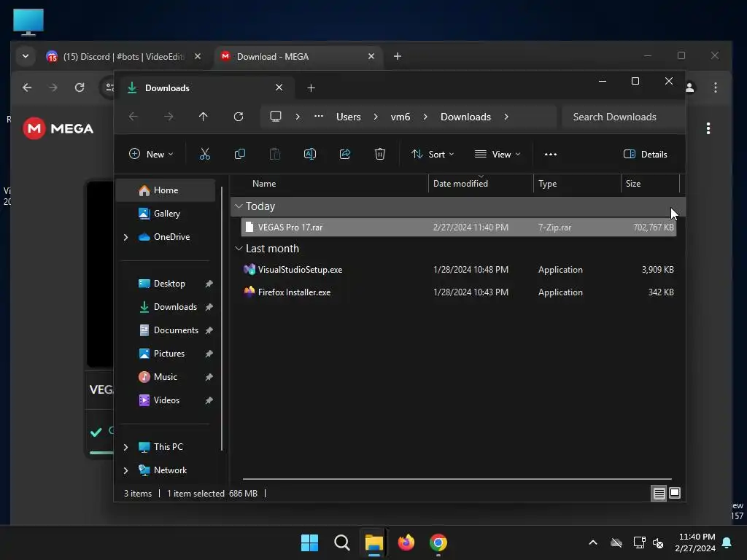
Task: Open the Sort dropdown menu
Action: tap(433, 154)
